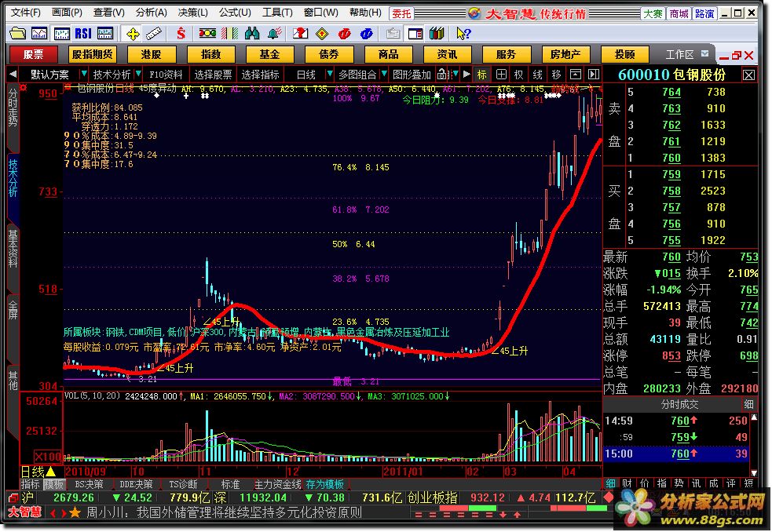
Task: Click the 股票 stocks button
Action: 34,54
